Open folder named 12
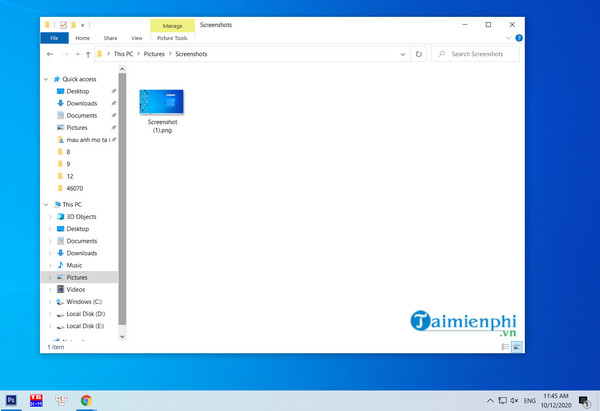 click(x=70, y=176)
